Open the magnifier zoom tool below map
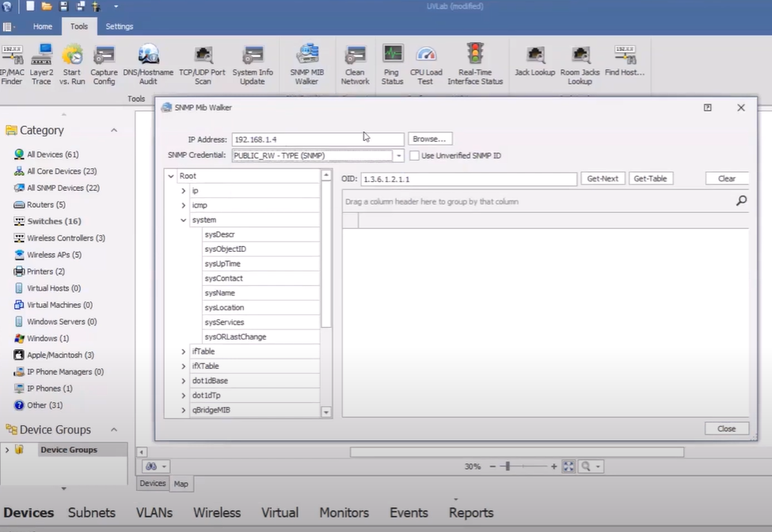Viewport: 772px width, 532px height. tap(586, 466)
